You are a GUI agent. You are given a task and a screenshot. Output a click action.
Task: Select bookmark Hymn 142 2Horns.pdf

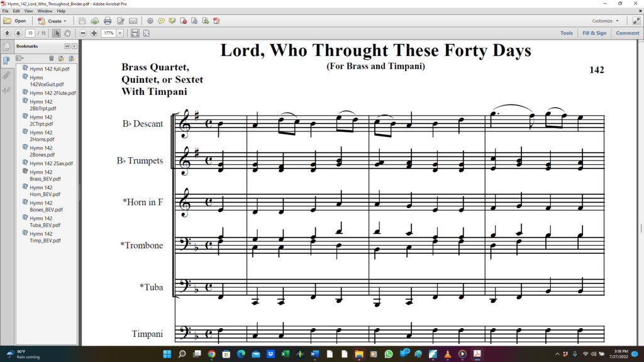42,136
